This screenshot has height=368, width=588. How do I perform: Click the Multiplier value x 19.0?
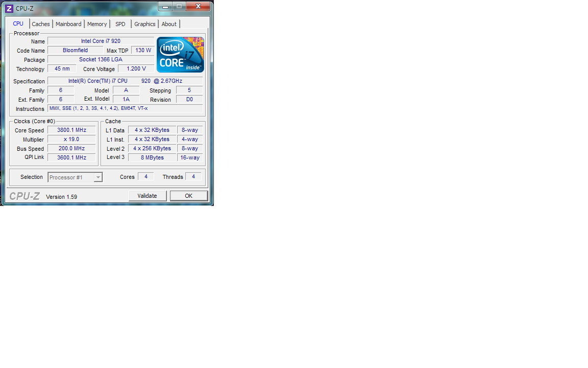pos(71,140)
